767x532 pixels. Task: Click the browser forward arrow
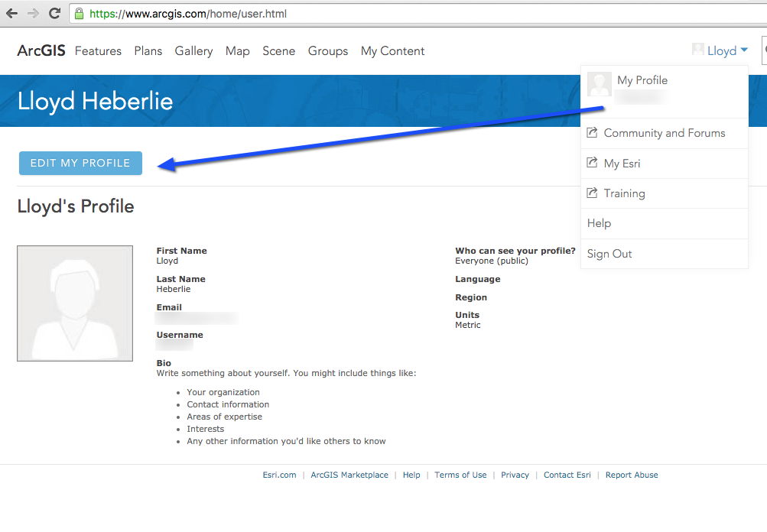(x=33, y=14)
